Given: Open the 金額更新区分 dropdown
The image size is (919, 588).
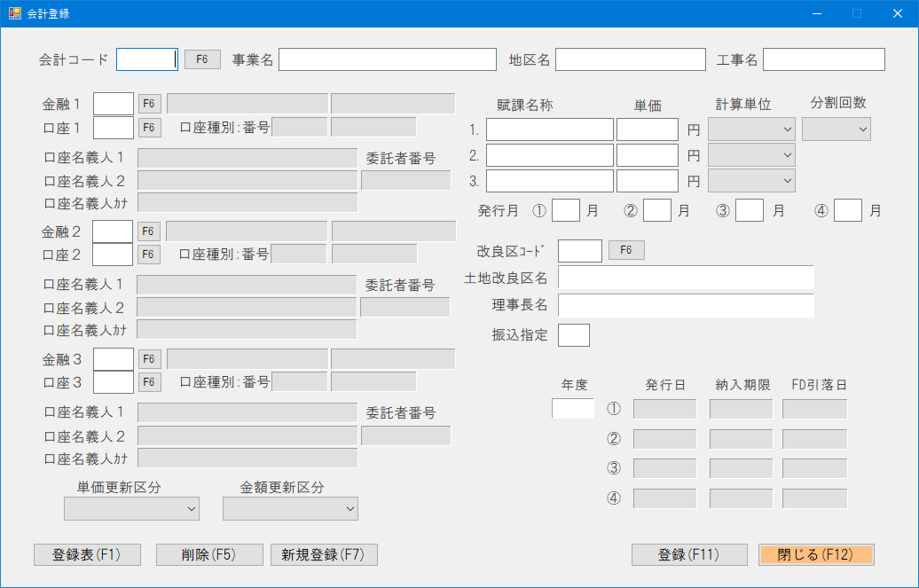Looking at the screenshot, I should [x=291, y=508].
